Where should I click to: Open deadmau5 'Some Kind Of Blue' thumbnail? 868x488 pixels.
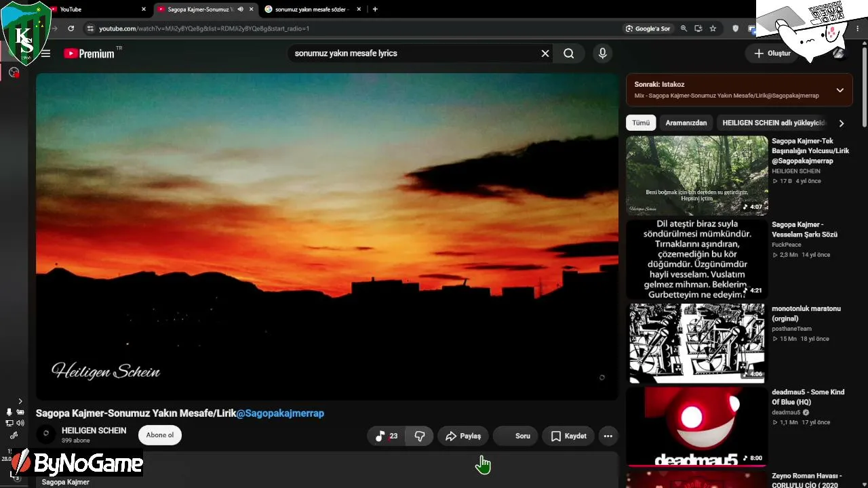696,427
